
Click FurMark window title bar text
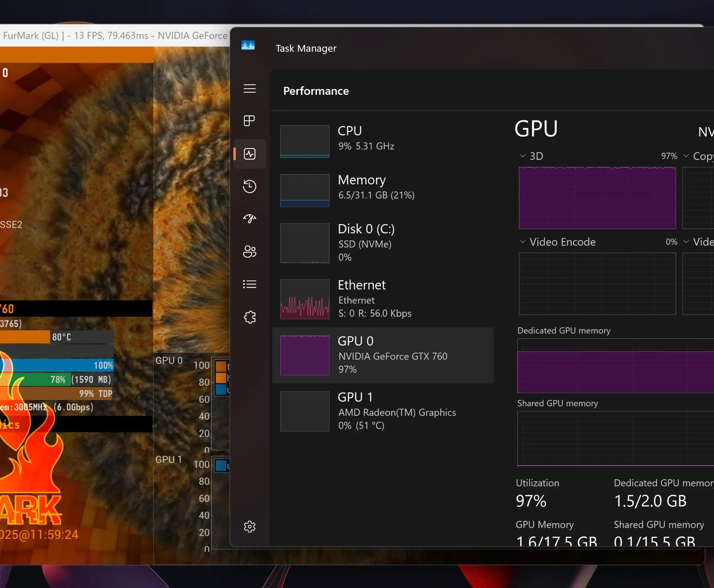point(115,36)
